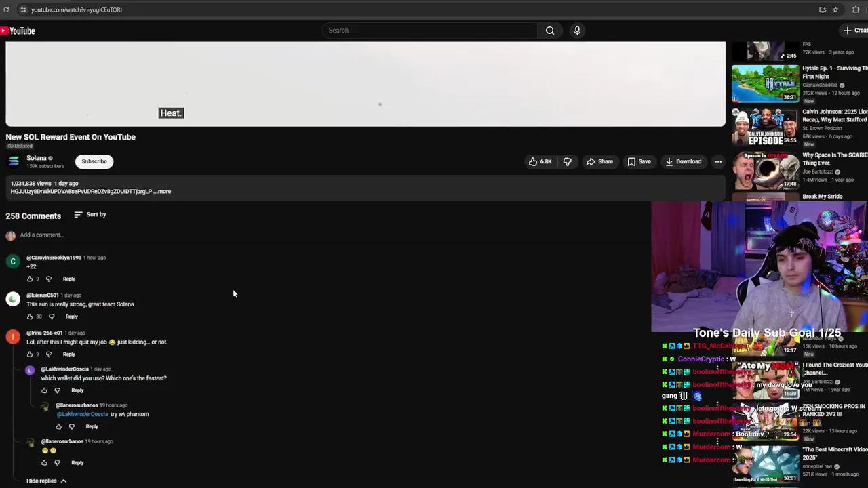Like LakhwinderCoscia's reply

pyautogui.click(x=44, y=391)
